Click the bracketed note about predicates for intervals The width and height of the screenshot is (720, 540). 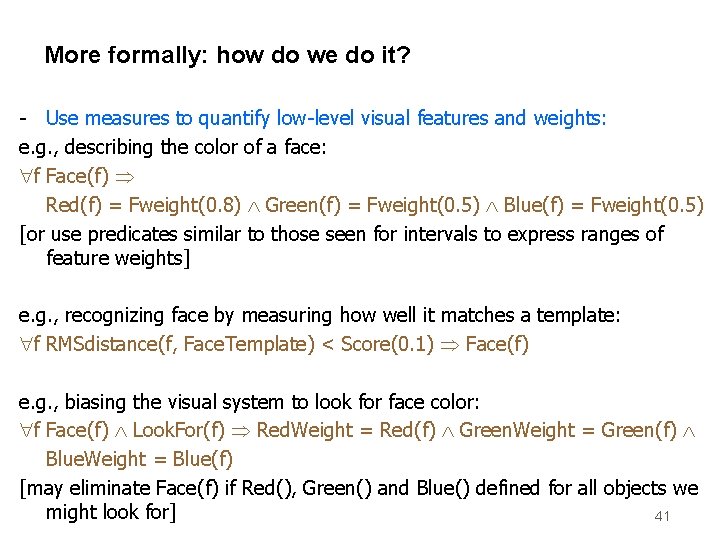tap(342, 246)
